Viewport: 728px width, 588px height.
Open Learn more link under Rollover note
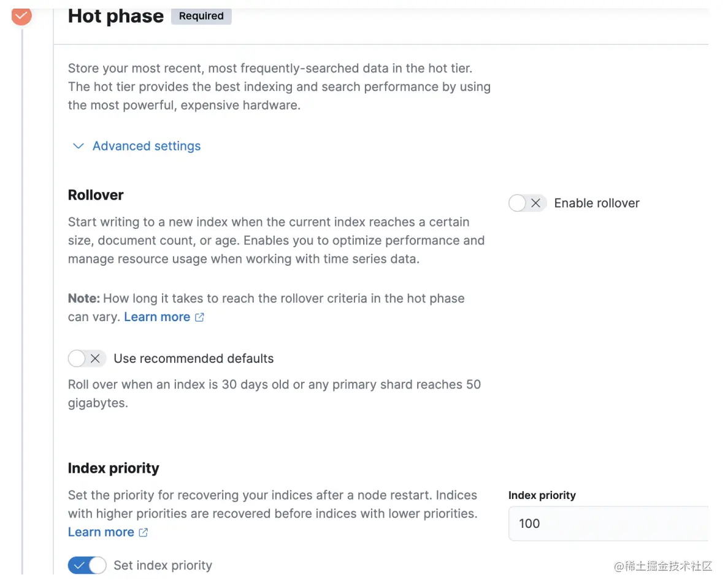[157, 317]
